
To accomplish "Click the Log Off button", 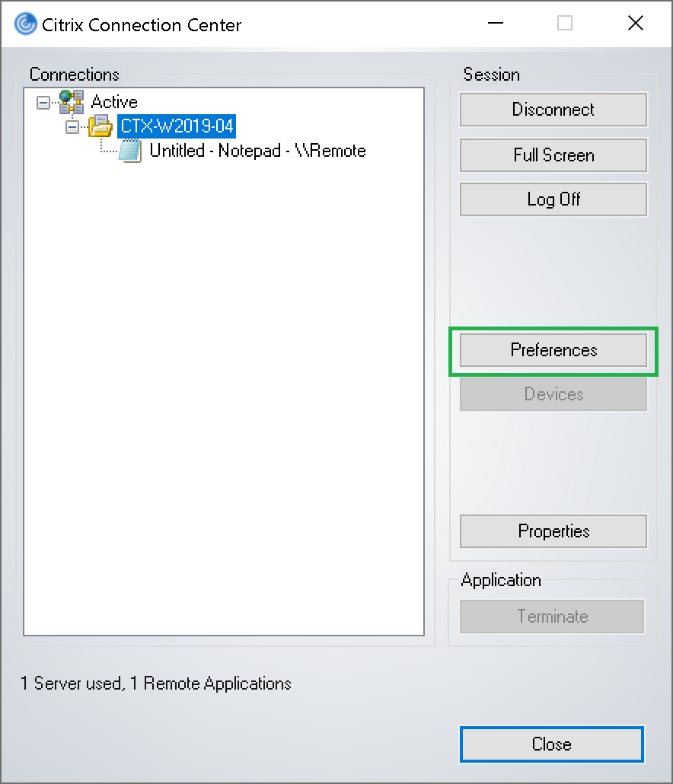I will (x=553, y=199).
